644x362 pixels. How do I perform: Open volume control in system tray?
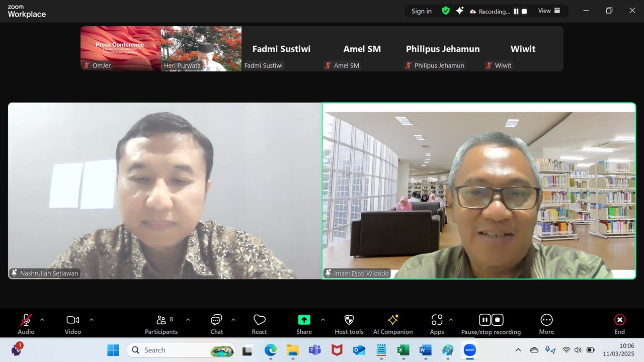pos(578,350)
